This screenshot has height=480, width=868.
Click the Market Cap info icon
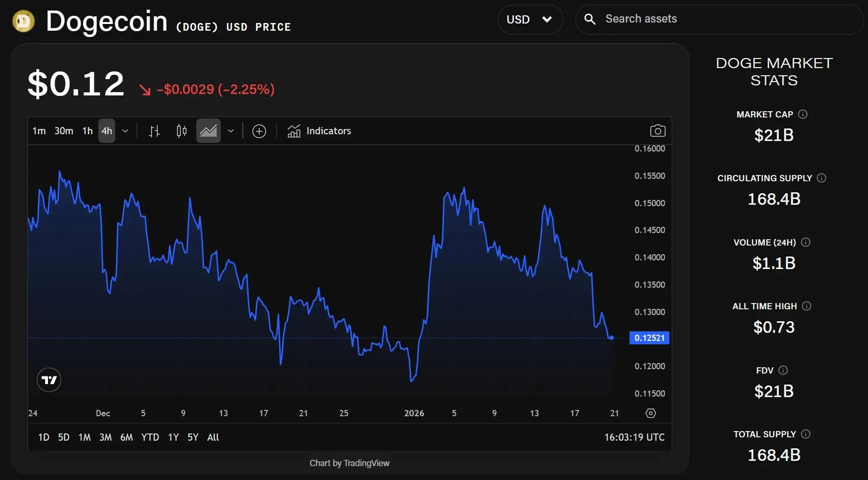(803, 114)
